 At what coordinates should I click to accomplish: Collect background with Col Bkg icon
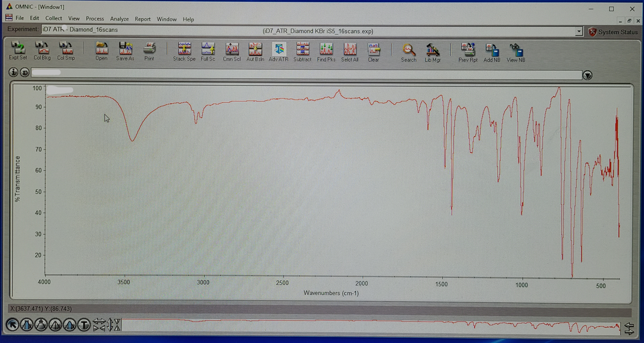42,51
